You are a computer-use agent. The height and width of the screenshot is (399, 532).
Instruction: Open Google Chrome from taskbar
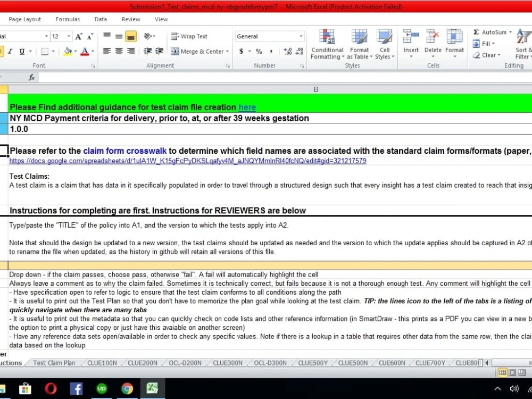(127, 388)
